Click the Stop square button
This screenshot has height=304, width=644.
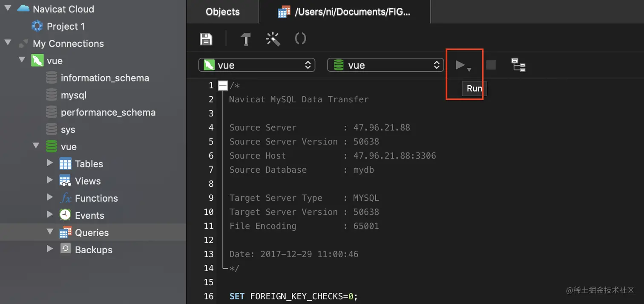coord(491,65)
